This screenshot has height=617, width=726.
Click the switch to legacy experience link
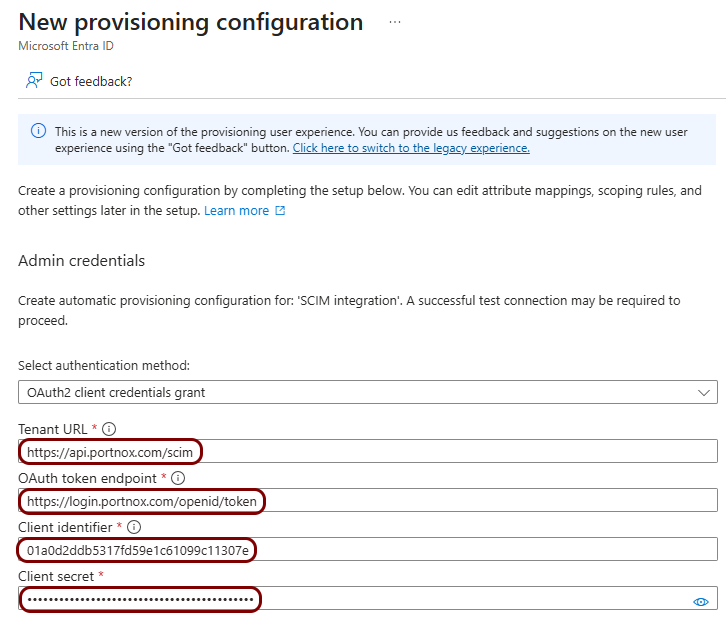click(411, 148)
